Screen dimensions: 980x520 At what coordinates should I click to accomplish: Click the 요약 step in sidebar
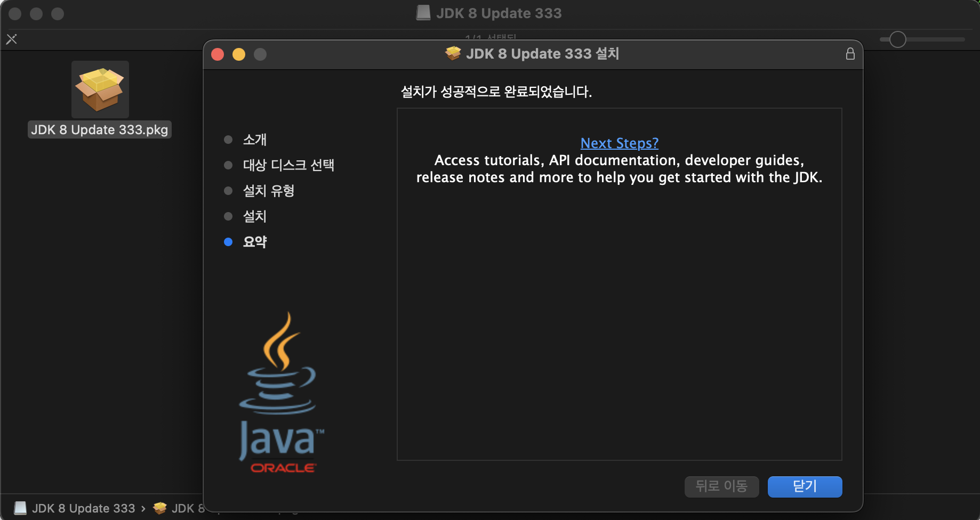click(x=254, y=242)
